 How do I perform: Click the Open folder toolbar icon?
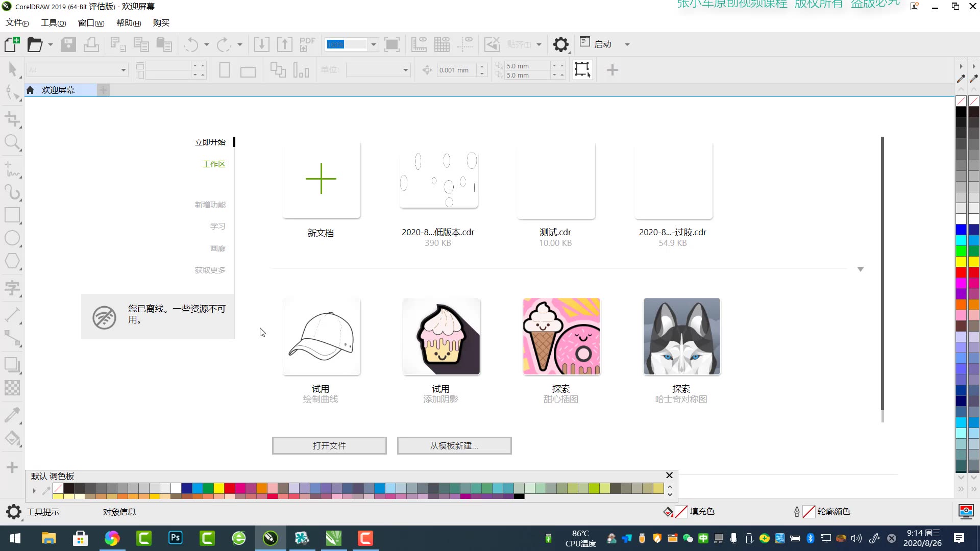35,44
